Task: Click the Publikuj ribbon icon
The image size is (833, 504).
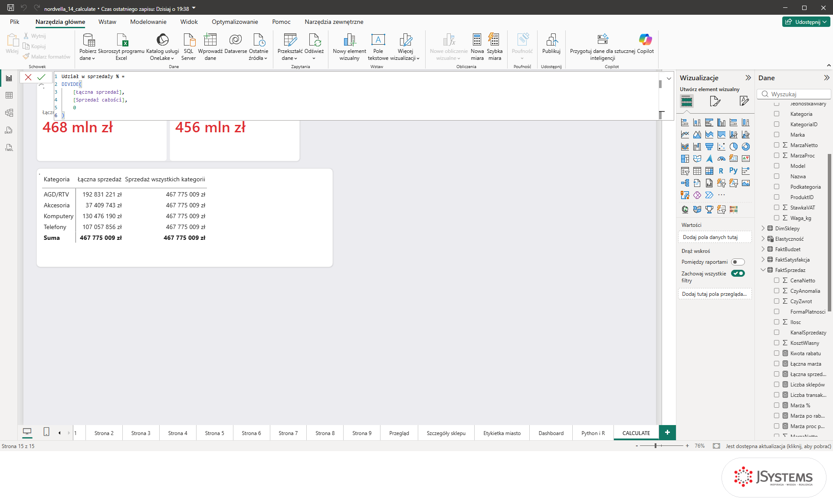Action: click(551, 44)
